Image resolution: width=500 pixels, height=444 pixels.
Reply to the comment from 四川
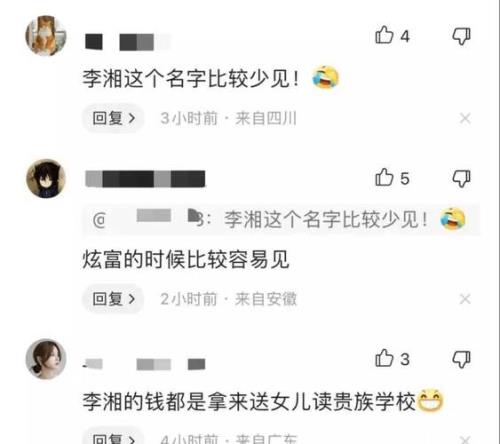point(113,118)
